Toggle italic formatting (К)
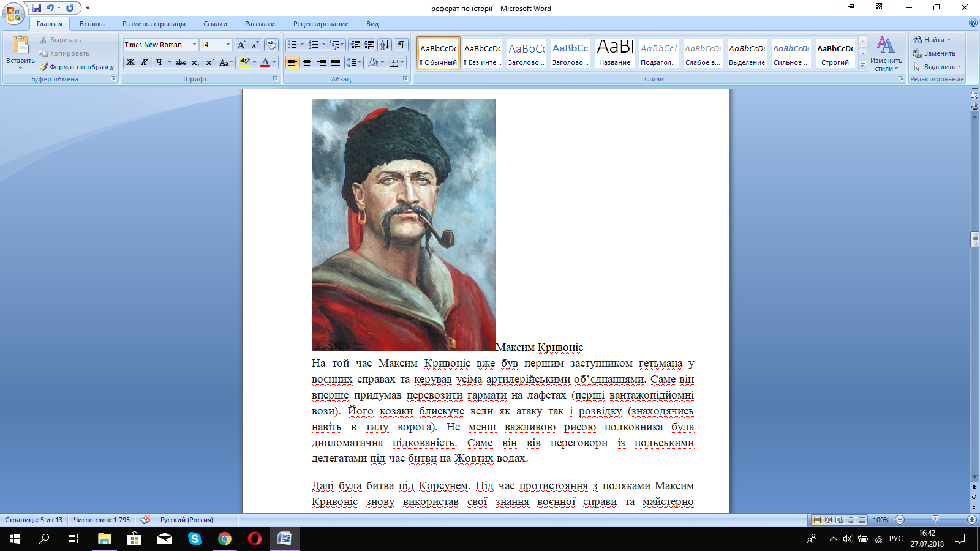980x551 pixels. click(x=145, y=62)
